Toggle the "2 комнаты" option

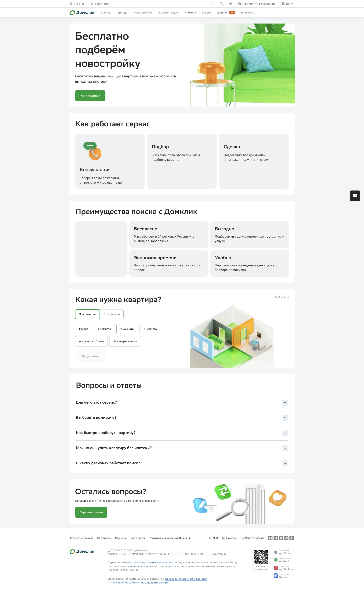click(x=127, y=329)
